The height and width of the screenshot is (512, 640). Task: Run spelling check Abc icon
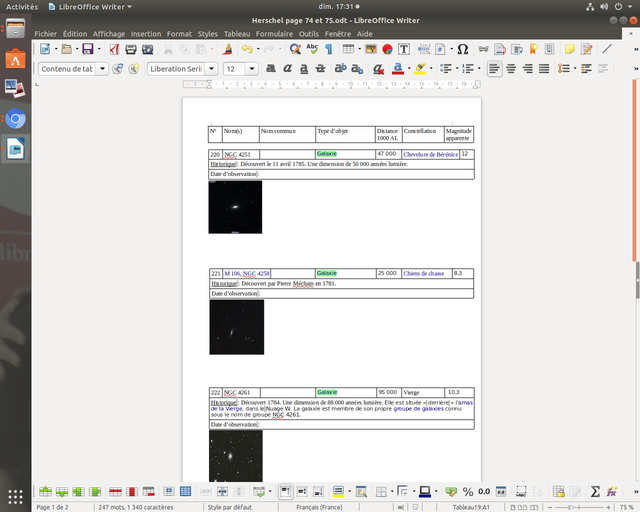(x=312, y=49)
